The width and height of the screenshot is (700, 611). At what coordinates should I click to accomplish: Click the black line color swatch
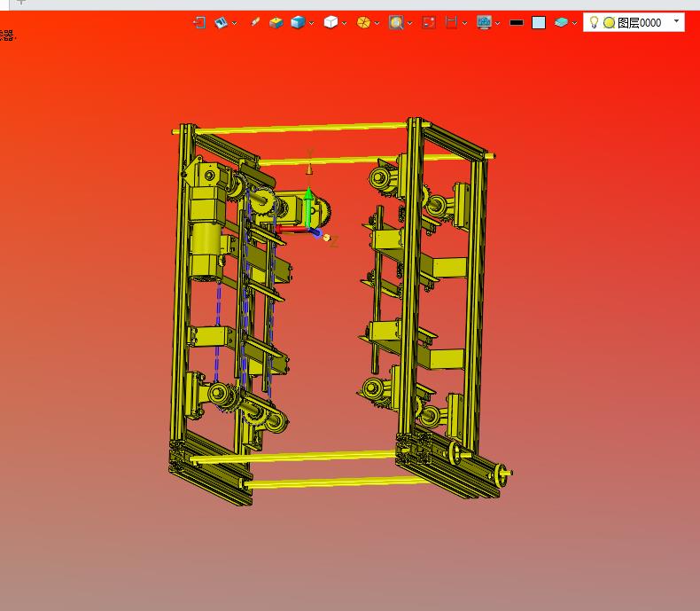(517, 23)
